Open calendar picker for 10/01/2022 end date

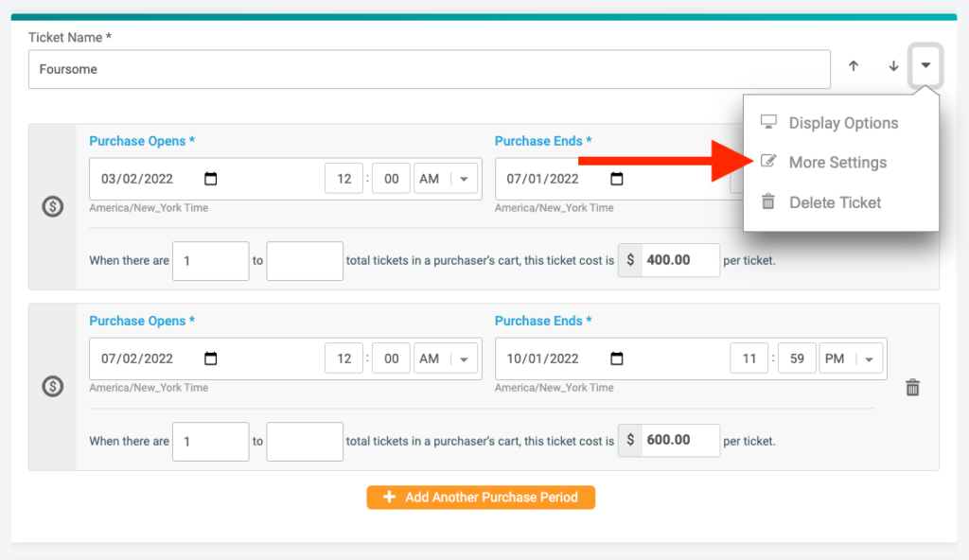(617, 359)
